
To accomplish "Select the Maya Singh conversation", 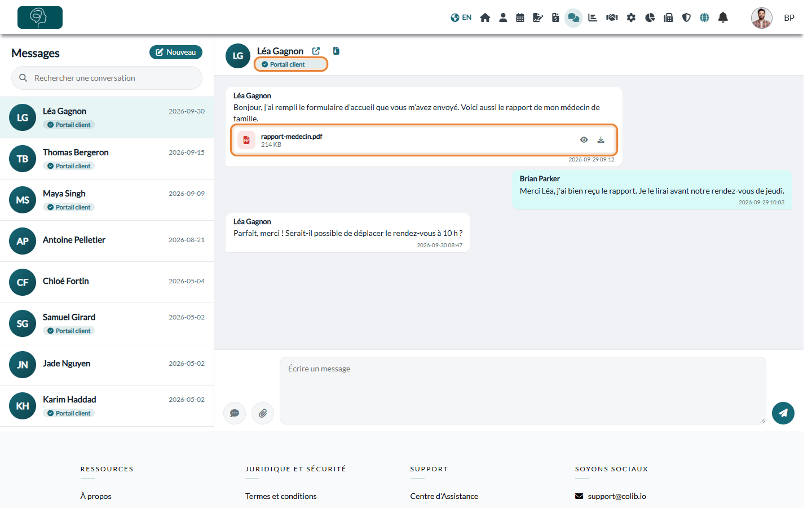I will 107,200.
